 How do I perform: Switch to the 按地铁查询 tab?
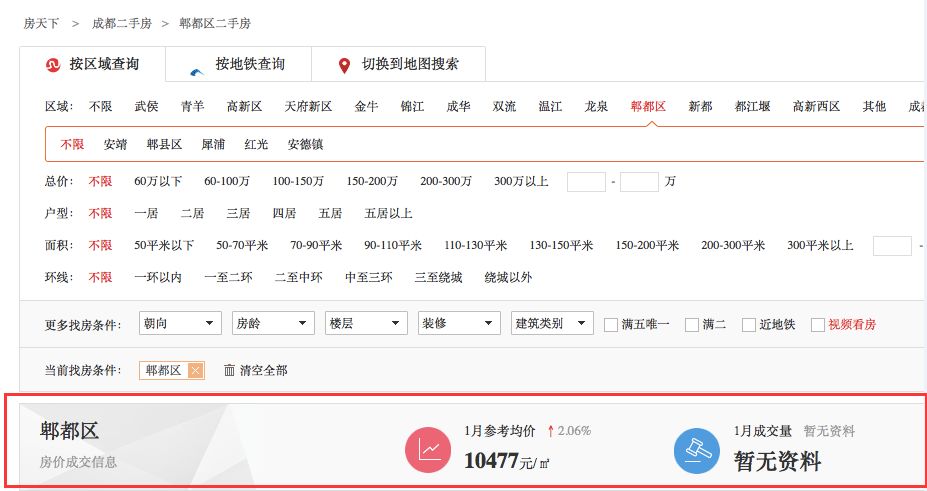coord(238,64)
